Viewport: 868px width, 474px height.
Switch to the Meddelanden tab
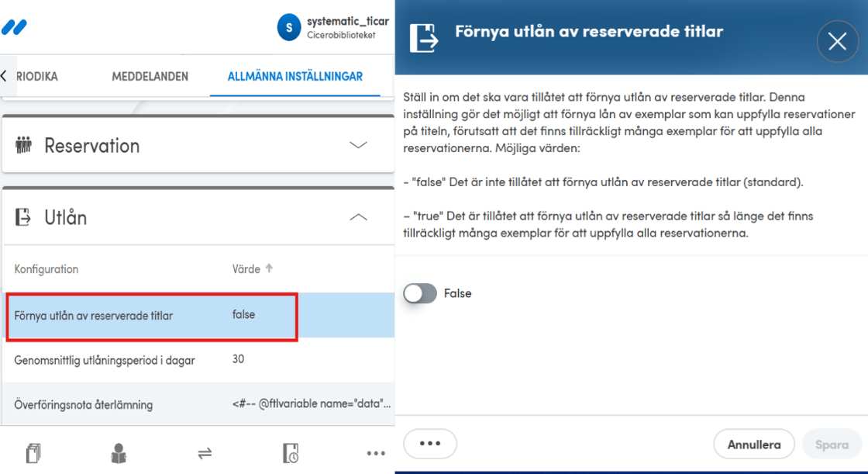coord(150,77)
